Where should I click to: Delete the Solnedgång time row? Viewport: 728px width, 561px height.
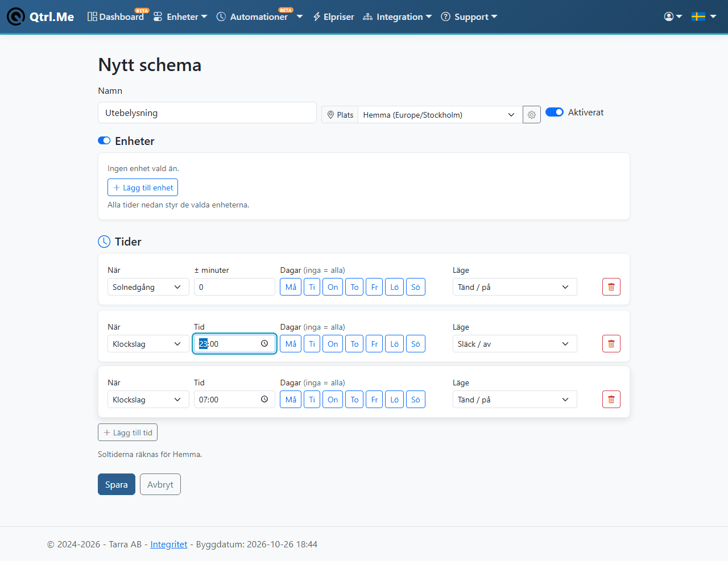[611, 287]
